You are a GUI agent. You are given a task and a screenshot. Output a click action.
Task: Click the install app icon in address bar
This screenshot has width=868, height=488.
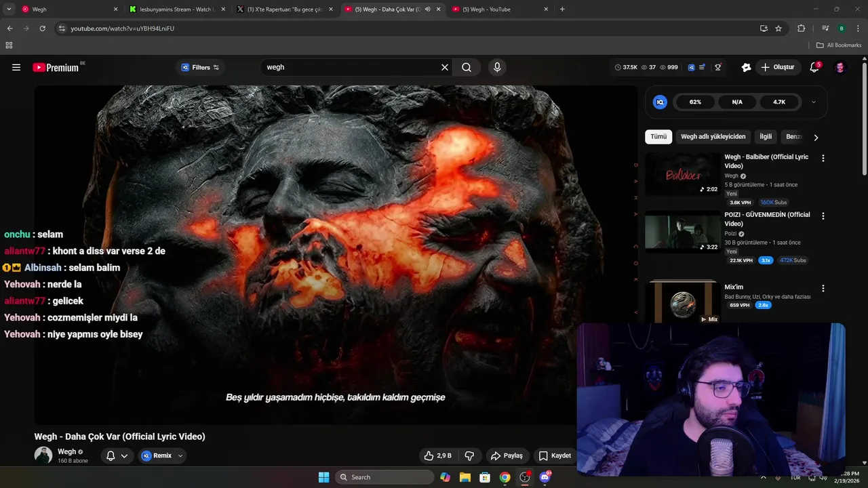(764, 28)
